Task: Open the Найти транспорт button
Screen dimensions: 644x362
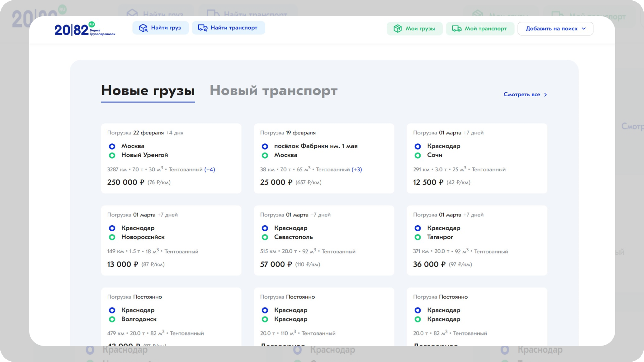Action: coord(228,28)
